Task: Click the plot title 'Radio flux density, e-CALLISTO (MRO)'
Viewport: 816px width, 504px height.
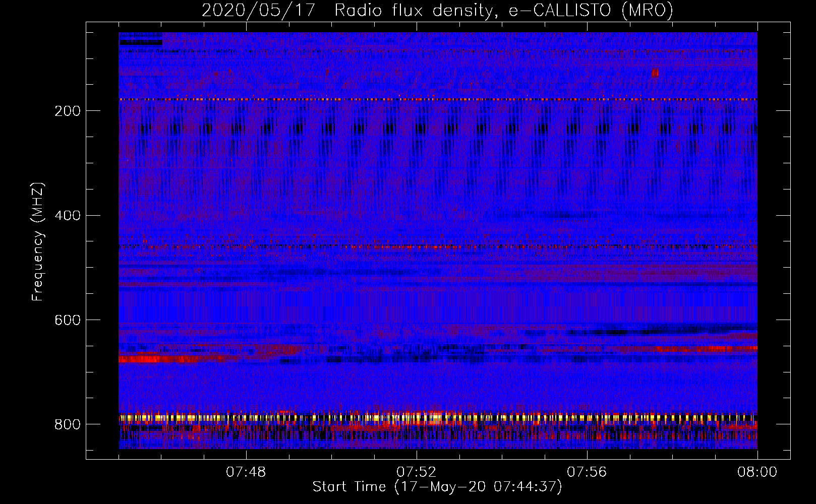Action: pyautogui.click(x=503, y=10)
